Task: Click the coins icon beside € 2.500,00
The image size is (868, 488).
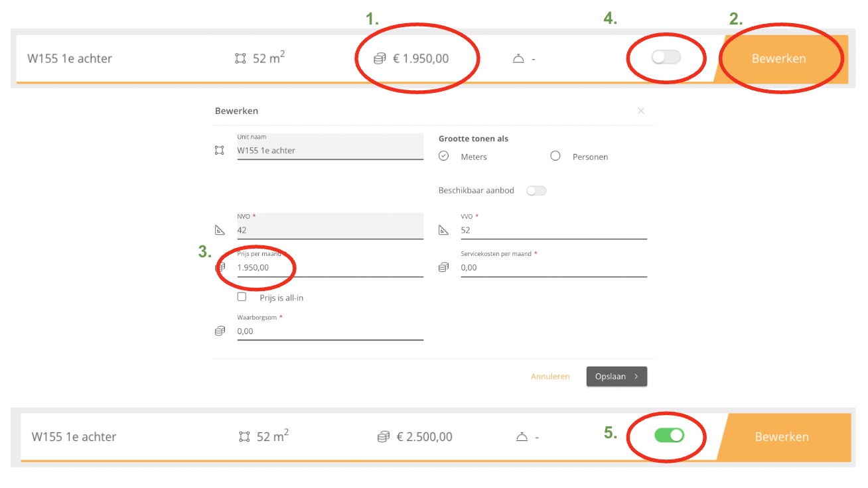Action: pos(383,437)
